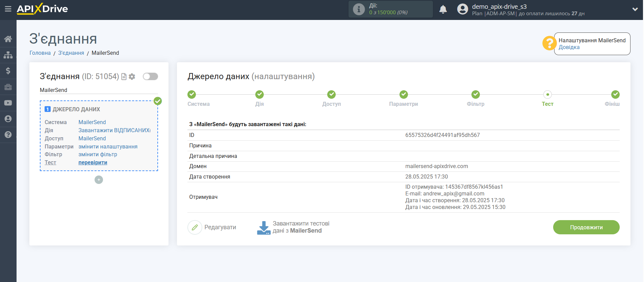Screen dimensions: 644x282
Task: Click the Доступ step checkmark
Action: click(x=332, y=94)
